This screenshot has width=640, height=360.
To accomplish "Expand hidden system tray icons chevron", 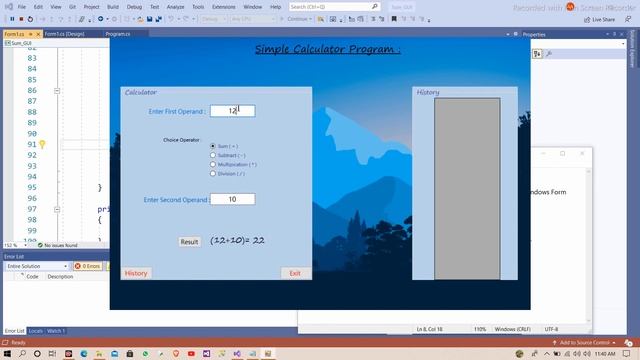I will point(547,353).
